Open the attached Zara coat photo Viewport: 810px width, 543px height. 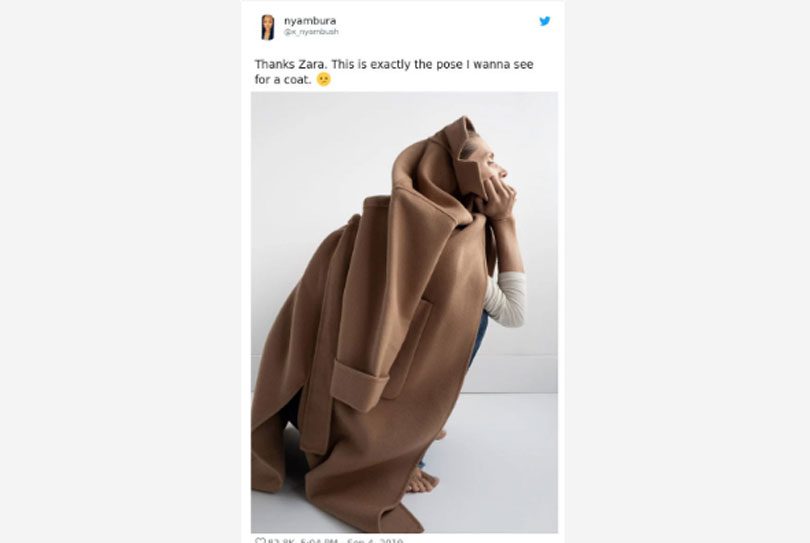click(x=404, y=312)
